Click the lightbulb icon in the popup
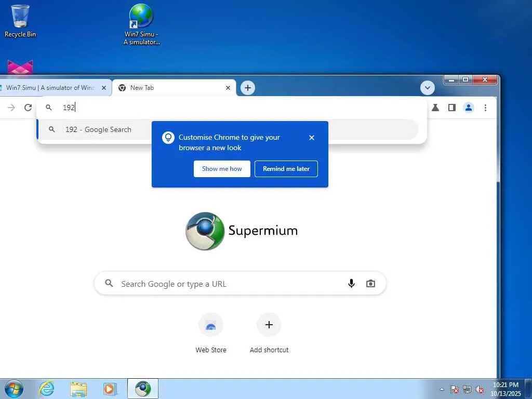 [168, 137]
